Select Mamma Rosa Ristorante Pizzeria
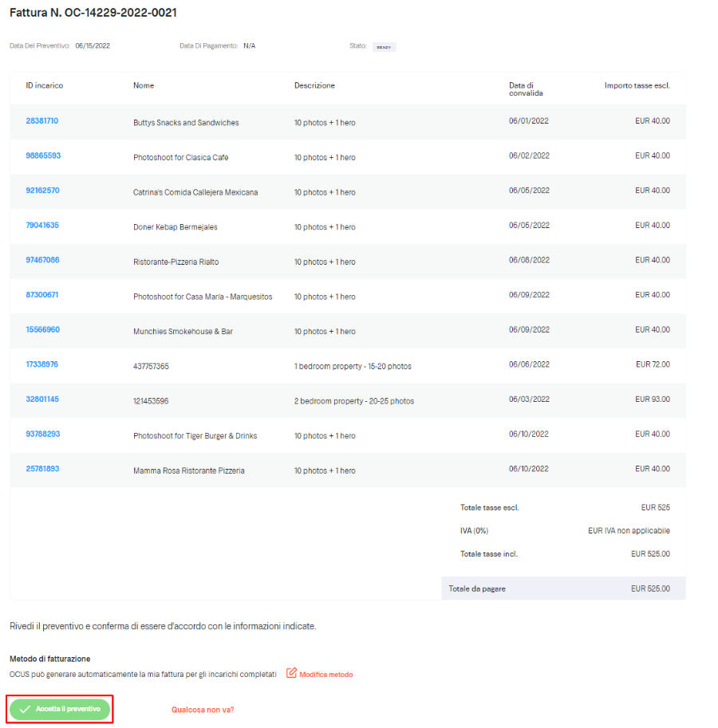Image resolution: width=718 pixels, height=728 pixels. point(189,470)
